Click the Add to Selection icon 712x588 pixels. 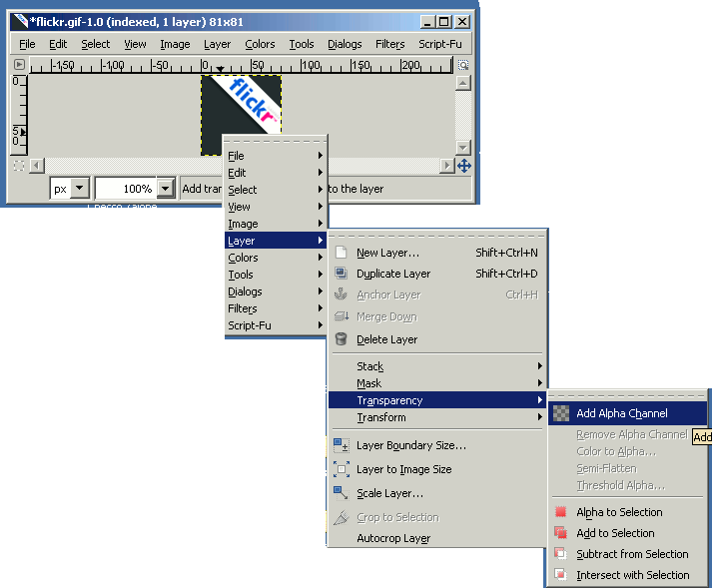[x=561, y=533]
